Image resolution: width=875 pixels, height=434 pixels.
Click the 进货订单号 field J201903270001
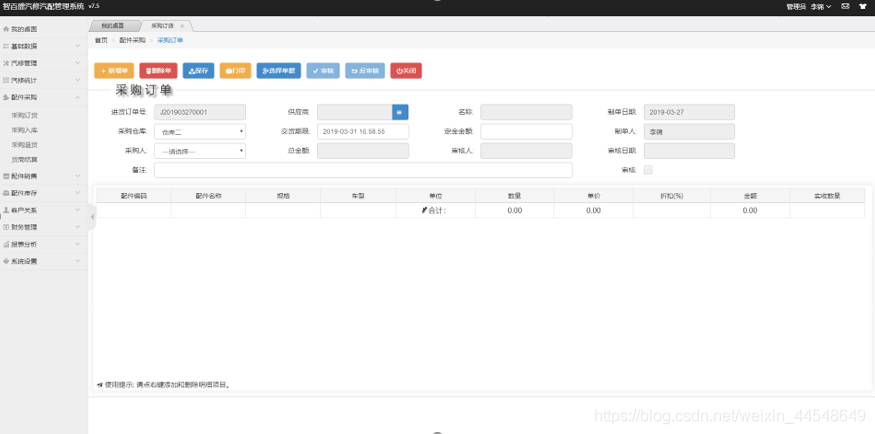coord(200,112)
